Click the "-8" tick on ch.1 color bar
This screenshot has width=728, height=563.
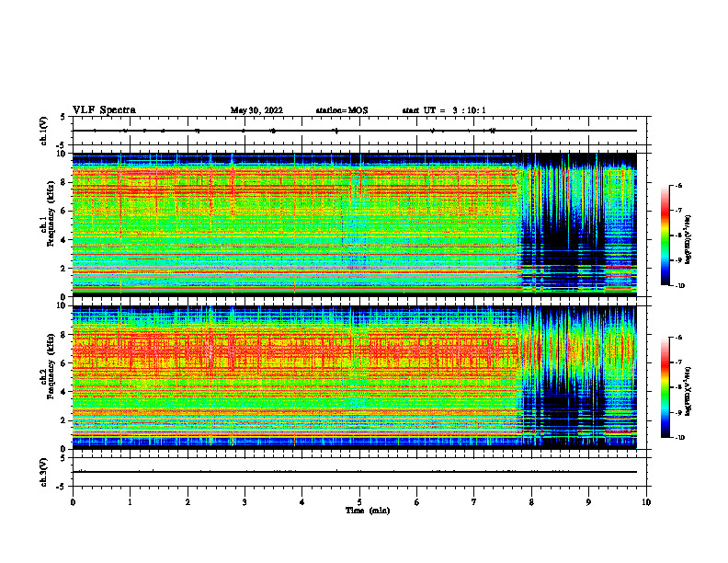678,236
